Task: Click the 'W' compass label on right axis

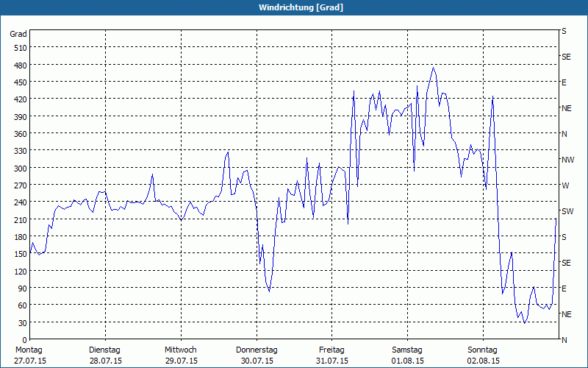Action: (565, 186)
